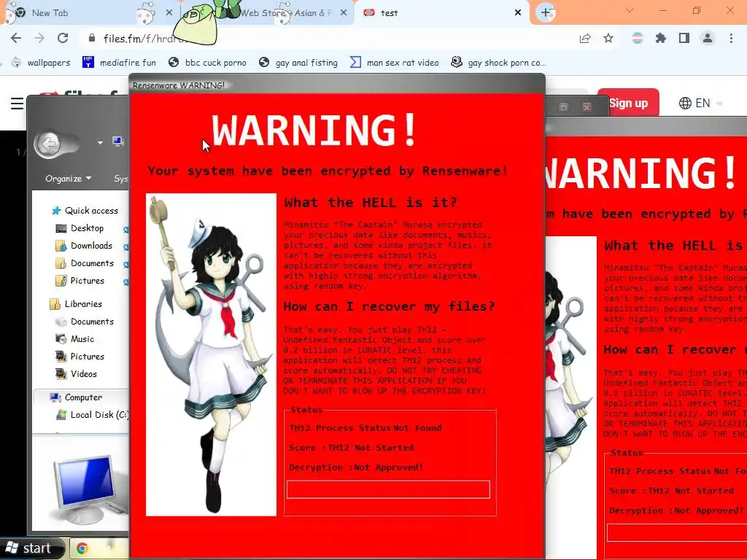The image size is (747, 560).
Task: Click the Murasa character image
Action: pyautogui.click(x=211, y=354)
